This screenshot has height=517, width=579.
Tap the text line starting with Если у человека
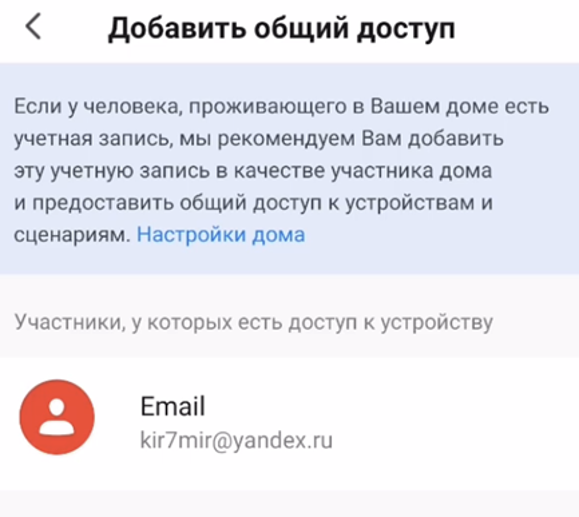point(281,106)
